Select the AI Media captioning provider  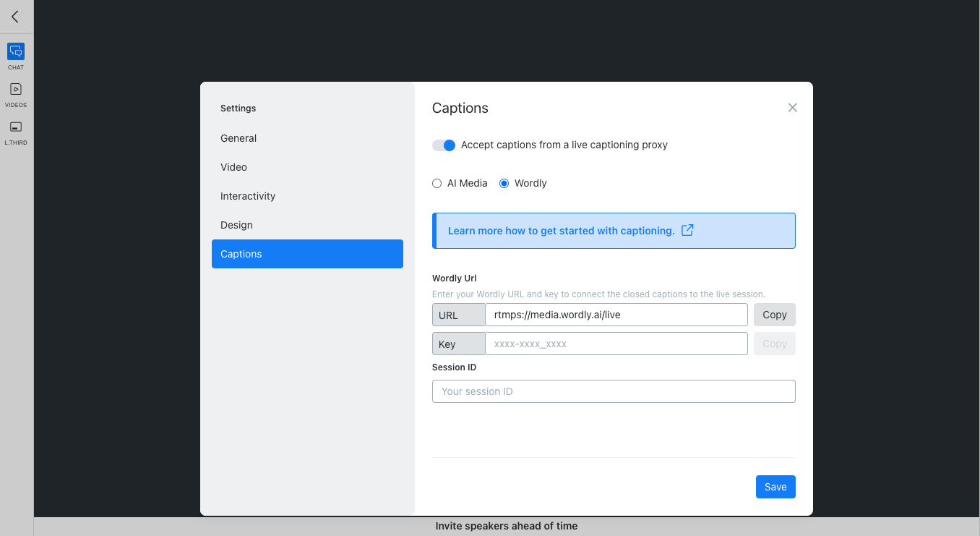click(437, 183)
